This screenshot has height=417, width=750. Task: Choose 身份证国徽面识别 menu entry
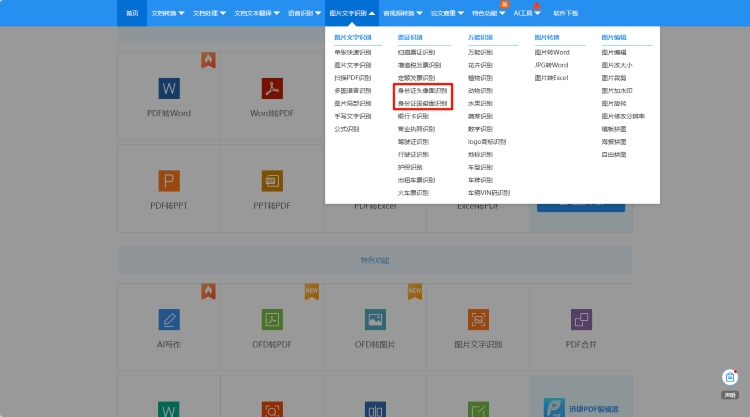coord(422,103)
